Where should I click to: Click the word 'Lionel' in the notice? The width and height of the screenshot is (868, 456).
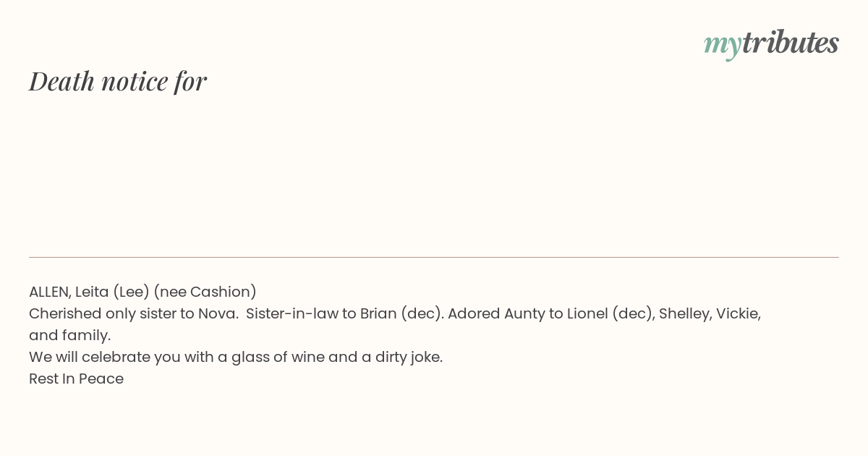pyautogui.click(x=586, y=313)
